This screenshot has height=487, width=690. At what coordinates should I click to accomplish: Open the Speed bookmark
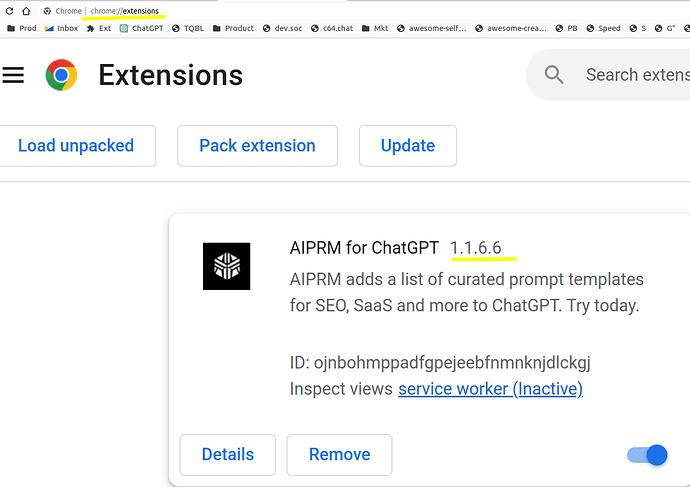[603, 29]
